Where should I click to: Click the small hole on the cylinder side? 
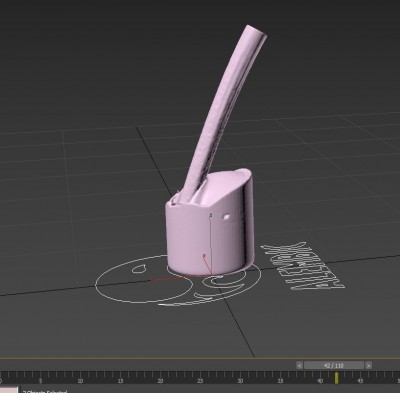click(226, 217)
